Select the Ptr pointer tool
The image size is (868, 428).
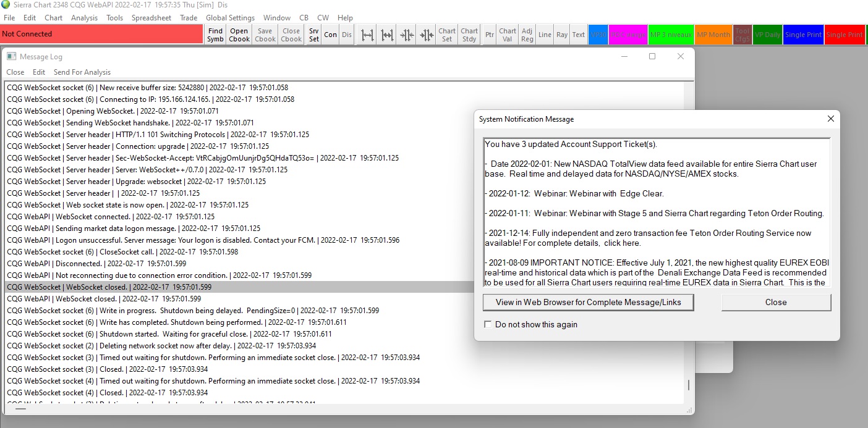click(490, 35)
